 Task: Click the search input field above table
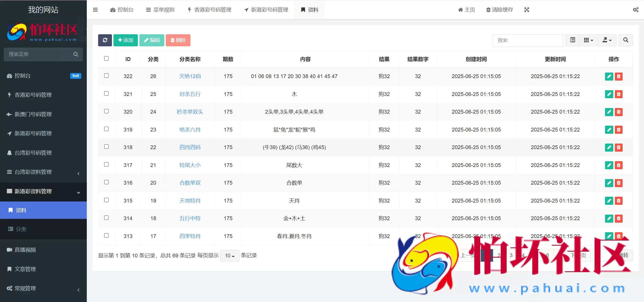point(528,40)
